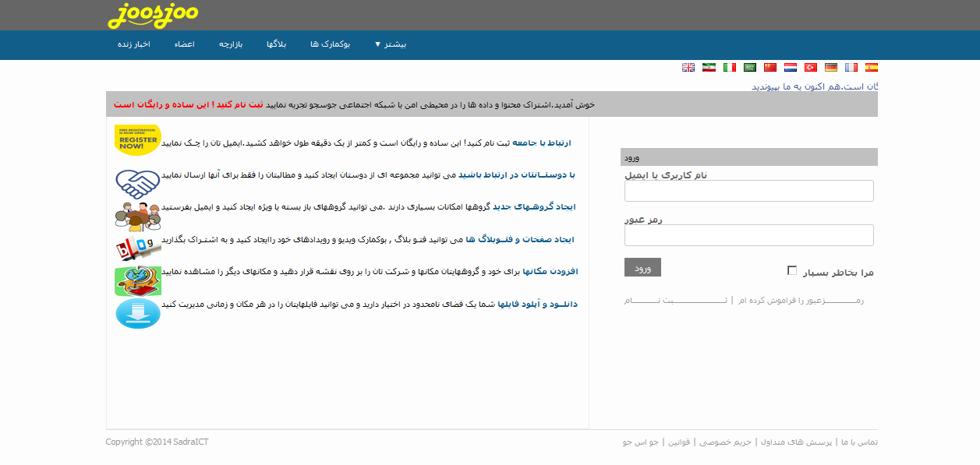
Task: Click the Saudi Arabian flag icon
Action: [x=749, y=68]
